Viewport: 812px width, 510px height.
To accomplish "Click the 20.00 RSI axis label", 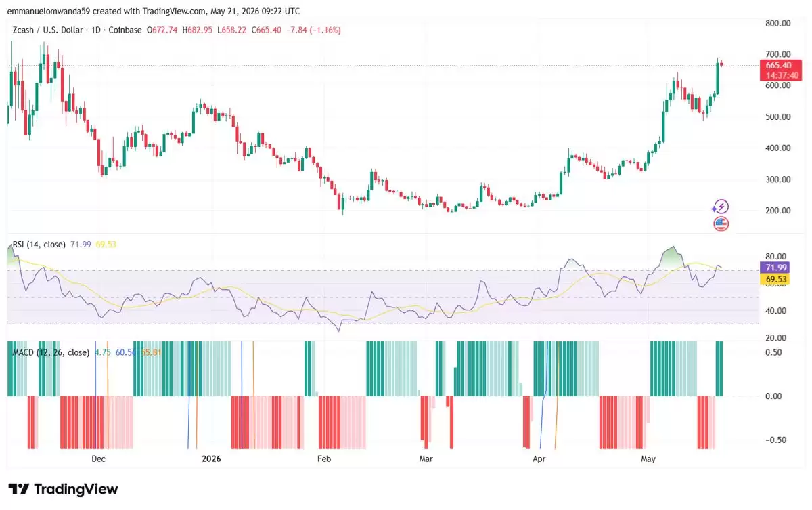I will coord(775,338).
